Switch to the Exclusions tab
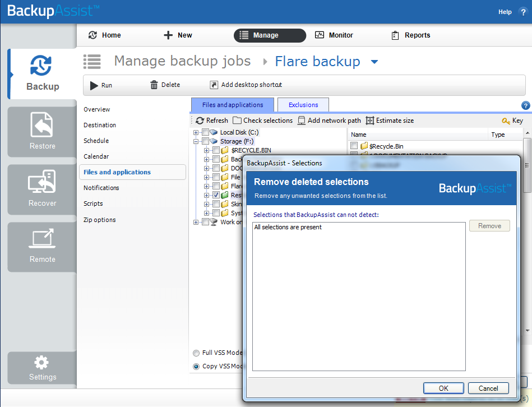 (303, 105)
